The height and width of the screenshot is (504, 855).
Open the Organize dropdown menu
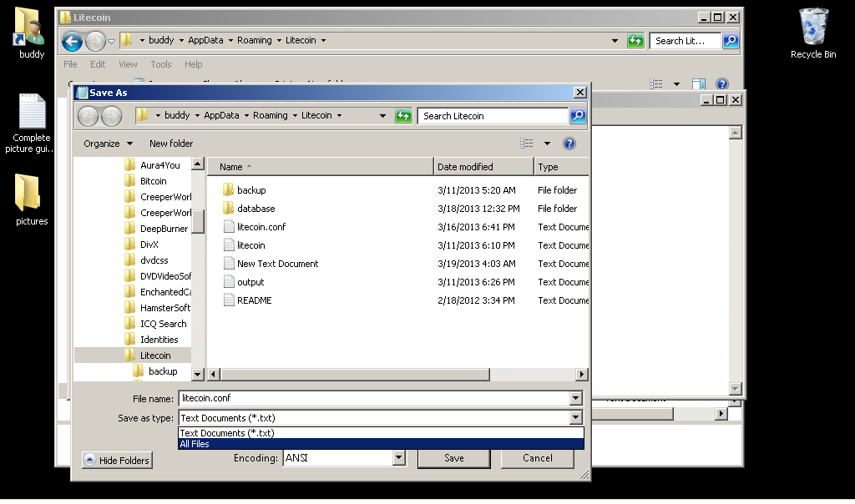click(108, 144)
